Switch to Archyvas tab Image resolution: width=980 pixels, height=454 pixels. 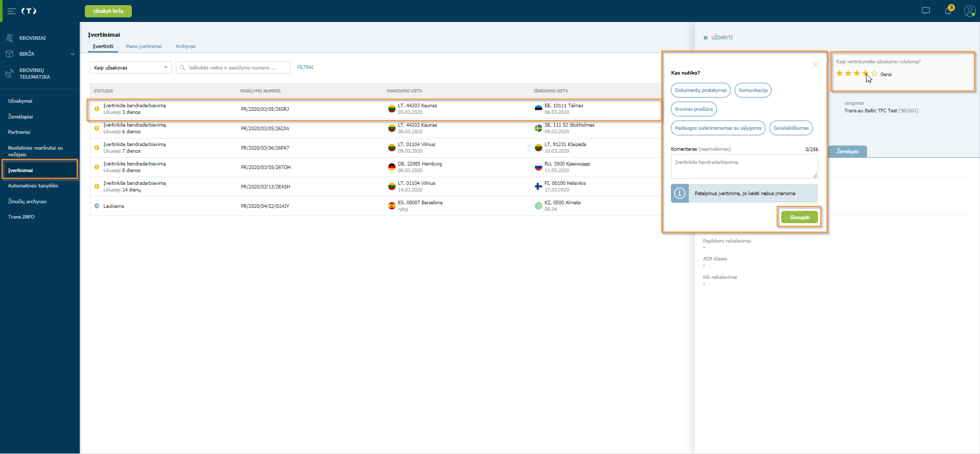[x=185, y=46]
